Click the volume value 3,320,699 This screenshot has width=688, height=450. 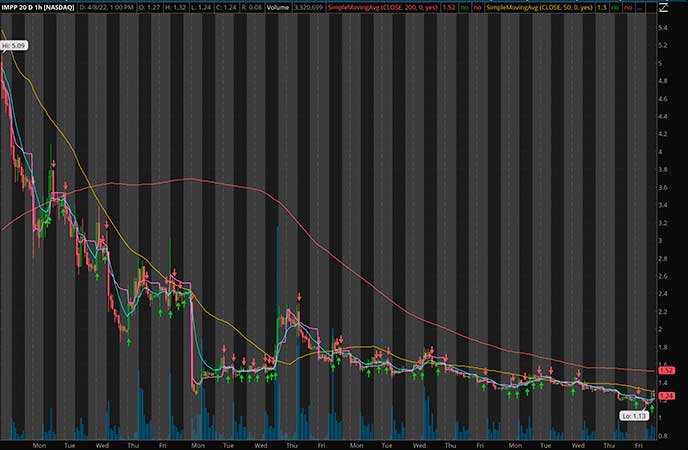tap(308, 7)
